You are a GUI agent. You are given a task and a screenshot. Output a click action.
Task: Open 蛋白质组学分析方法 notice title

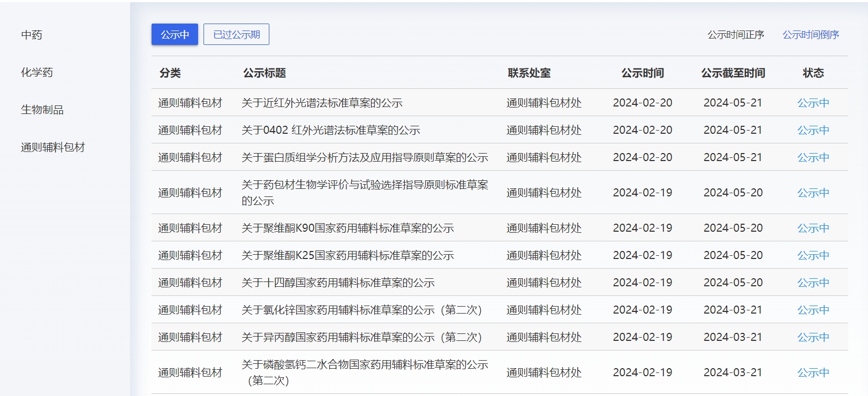tap(364, 157)
